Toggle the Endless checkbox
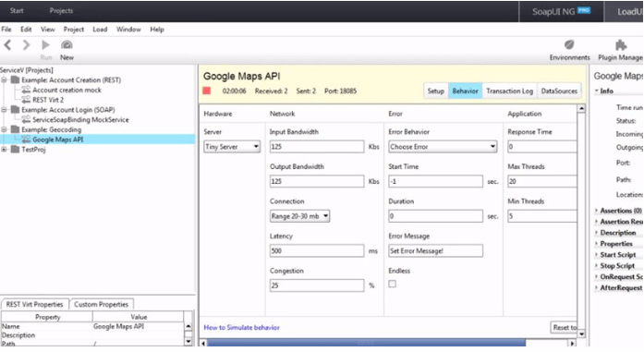The width and height of the screenshot is (644, 352). [x=393, y=284]
